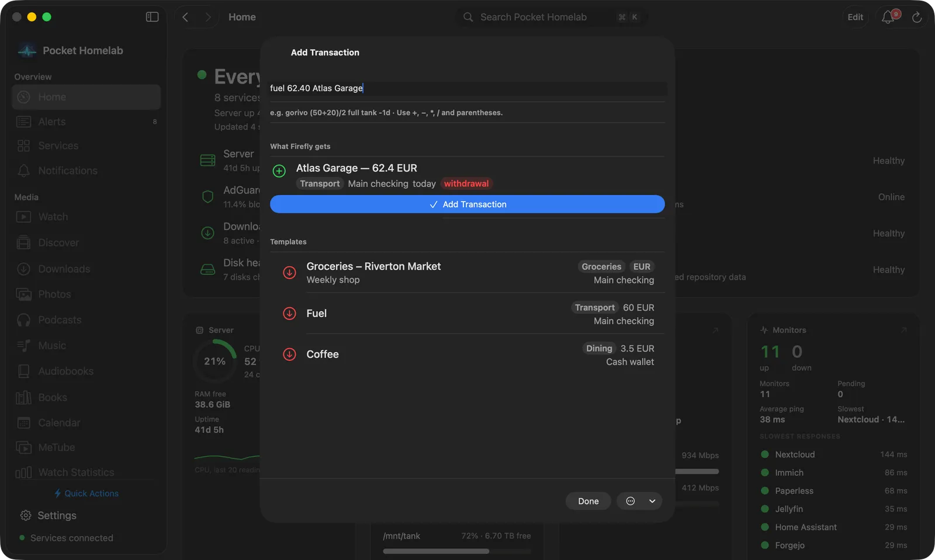Open Alerts in the sidebar

(86, 121)
